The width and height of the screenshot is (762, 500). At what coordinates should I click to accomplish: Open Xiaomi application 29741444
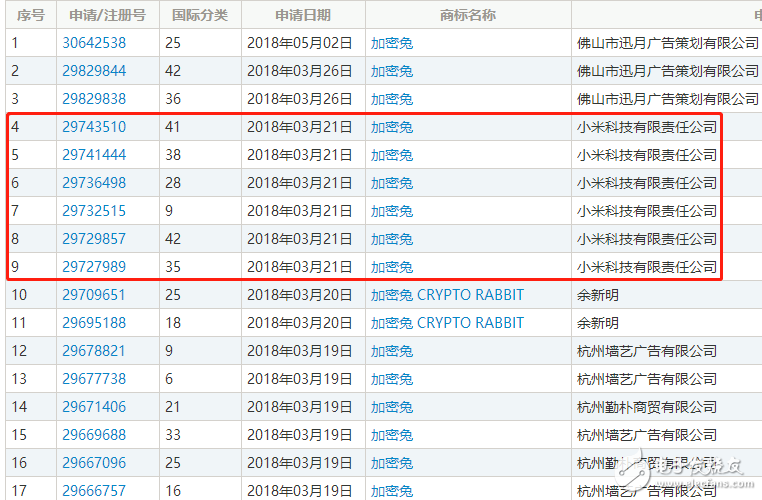click(94, 155)
